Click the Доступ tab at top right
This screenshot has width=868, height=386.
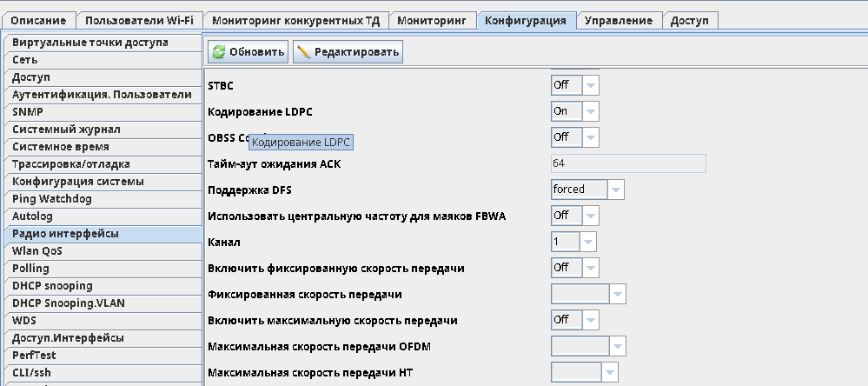click(x=690, y=20)
